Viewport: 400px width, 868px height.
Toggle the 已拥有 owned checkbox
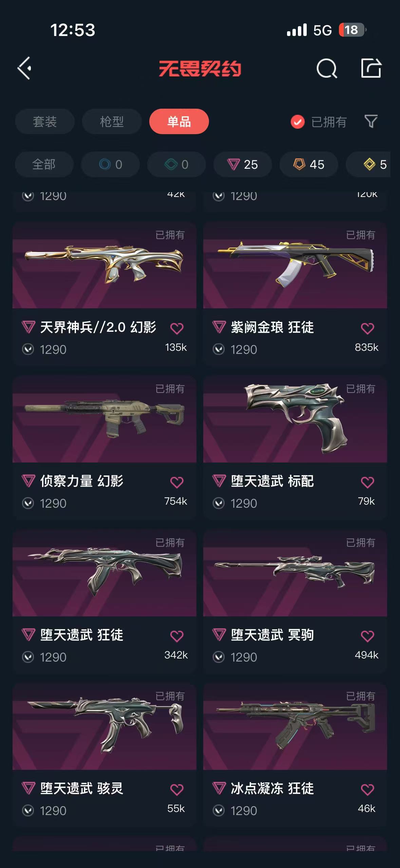tap(298, 122)
